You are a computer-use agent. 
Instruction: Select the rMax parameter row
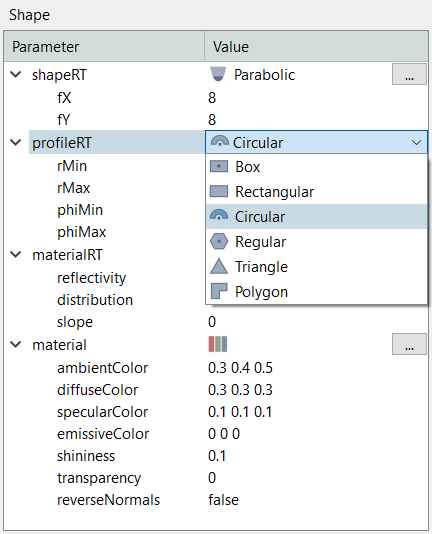coord(73,188)
